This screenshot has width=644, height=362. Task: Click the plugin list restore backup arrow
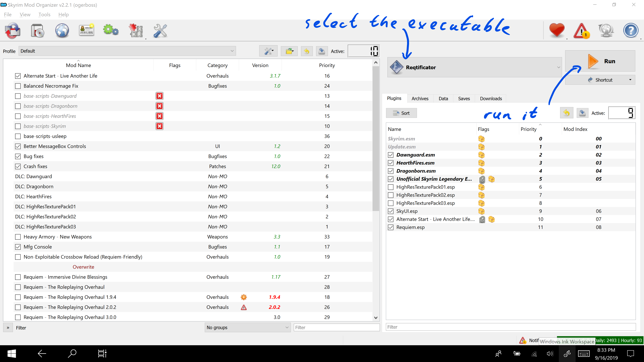(566, 113)
